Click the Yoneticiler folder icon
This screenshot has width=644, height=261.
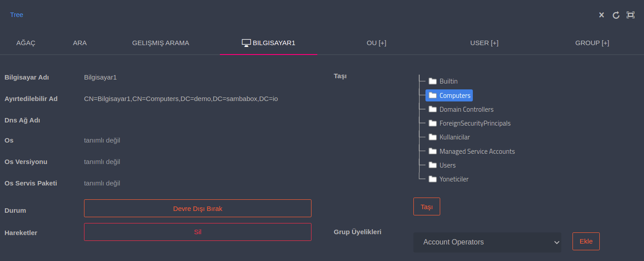432,179
